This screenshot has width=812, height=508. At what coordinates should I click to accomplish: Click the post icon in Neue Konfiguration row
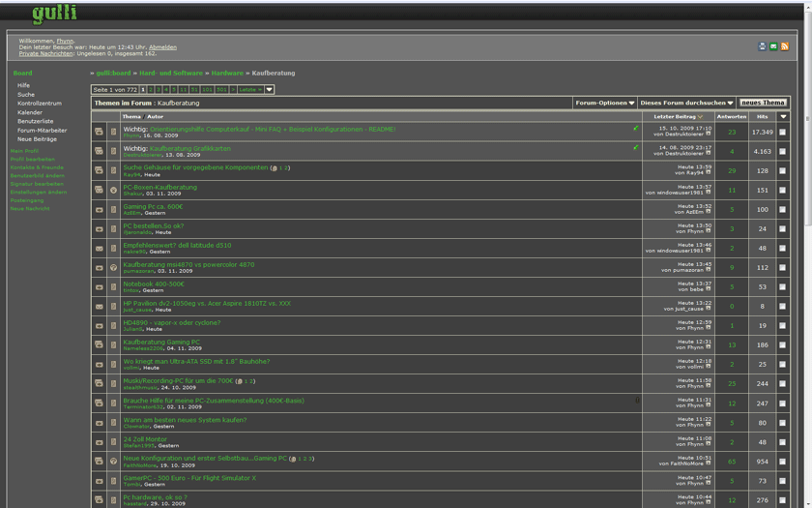click(x=113, y=461)
